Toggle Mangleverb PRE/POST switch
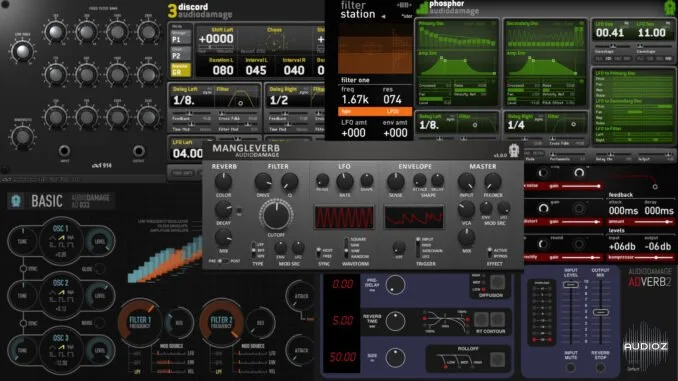The image size is (678, 381). 223,261
